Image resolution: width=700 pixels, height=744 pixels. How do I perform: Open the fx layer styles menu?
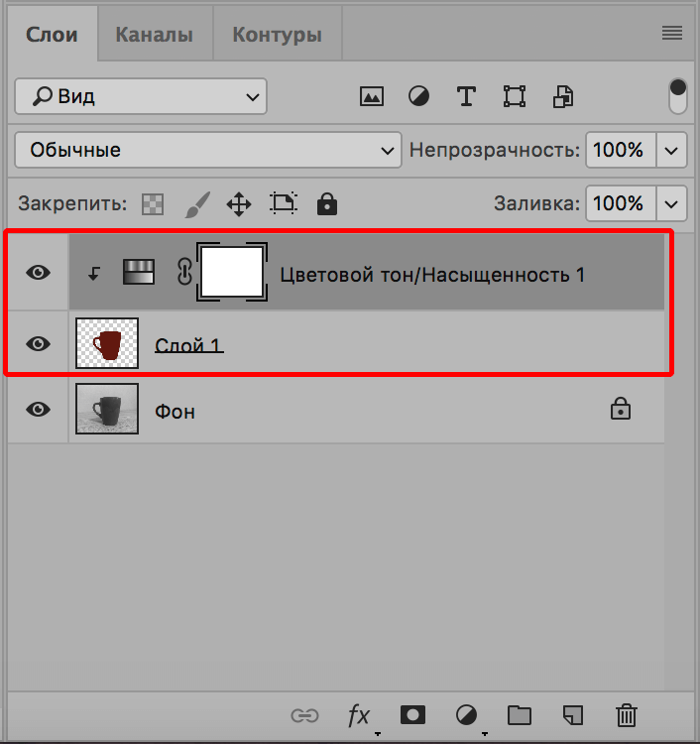[359, 715]
